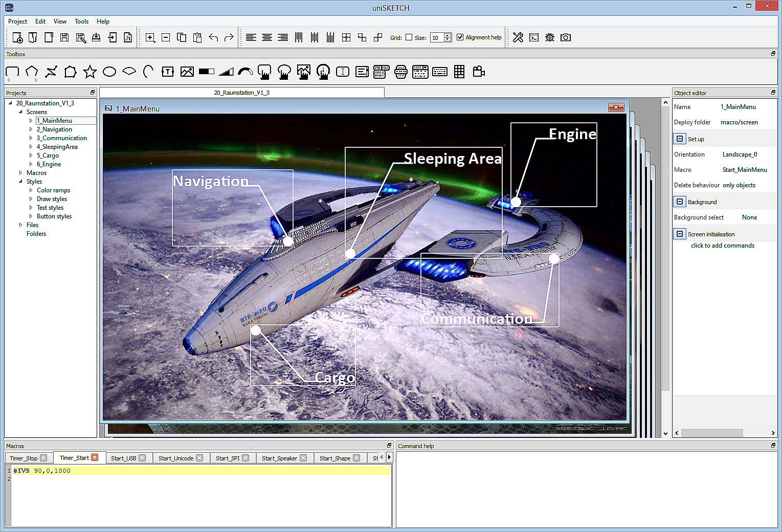Image resolution: width=782 pixels, height=532 pixels.
Task: Expand the Color ramps node
Action: (x=31, y=190)
